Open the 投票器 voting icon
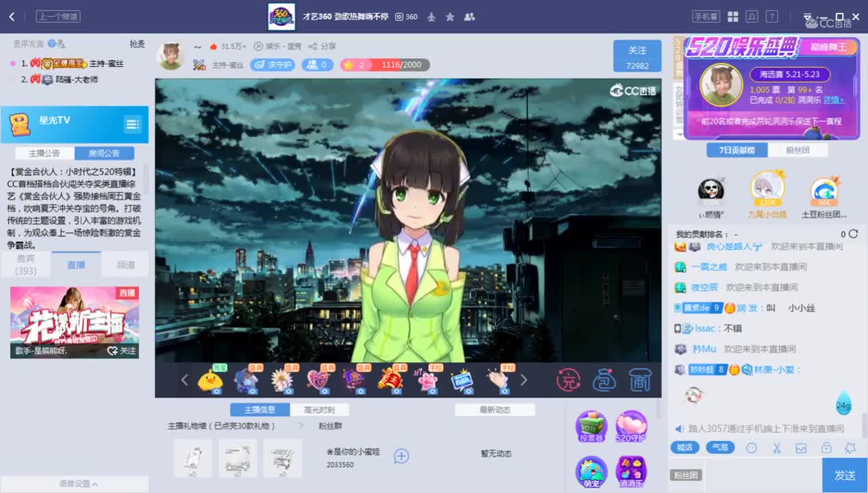868x493 pixels. tap(591, 427)
